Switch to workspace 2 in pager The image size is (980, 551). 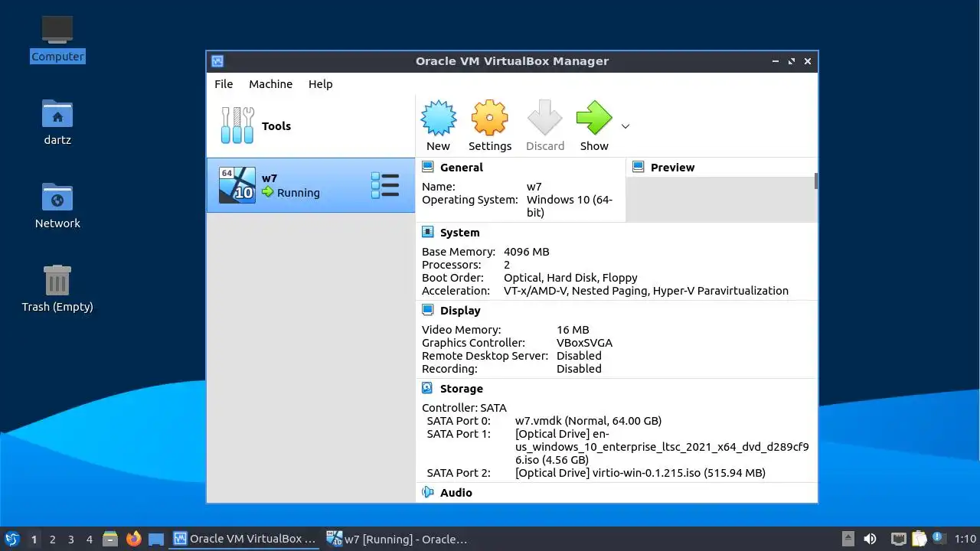52,540
